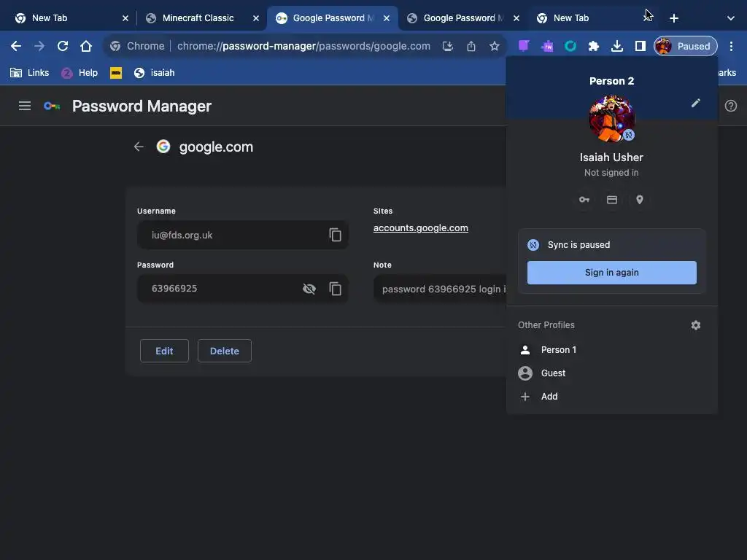
Task: Delete this saved google.com password
Action: tap(225, 351)
